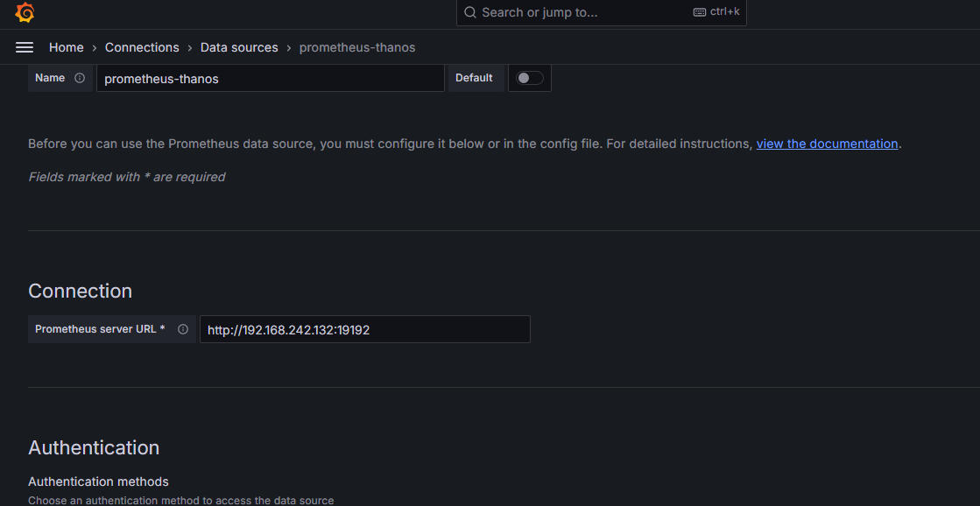The width and height of the screenshot is (980, 506).
Task: Toggle the Default data source switch
Action: pyautogui.click(x=529, y=78)
